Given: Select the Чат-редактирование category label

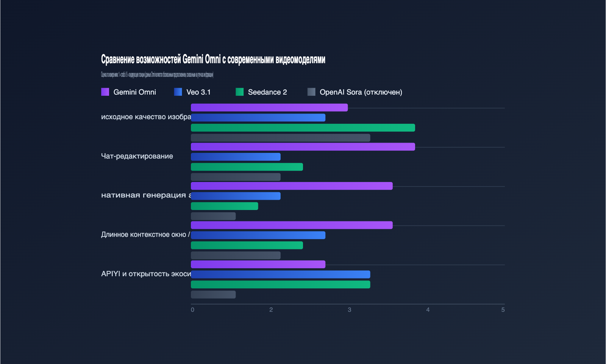Looking at the screenshot, I should 137,156.
